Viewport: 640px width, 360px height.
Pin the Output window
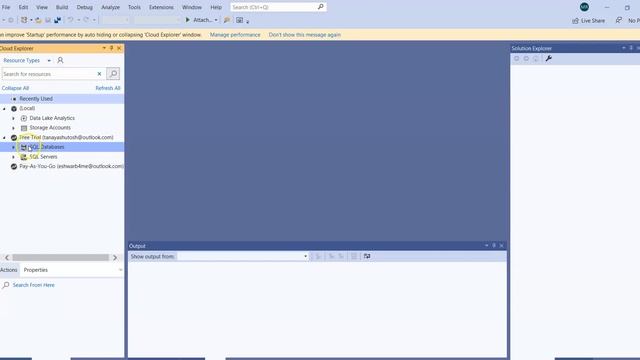coord(494,245)
